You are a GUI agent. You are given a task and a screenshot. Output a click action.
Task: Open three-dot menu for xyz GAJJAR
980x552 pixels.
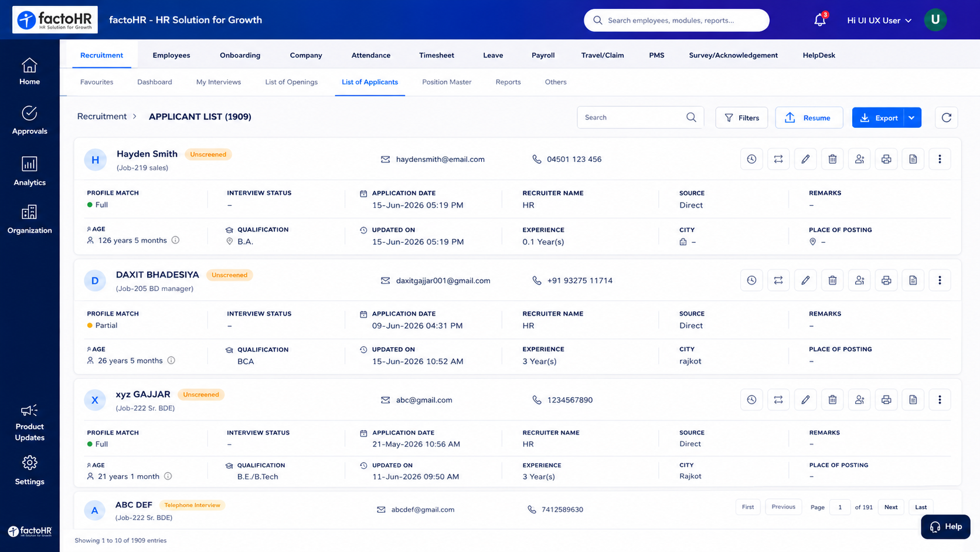coord(940,399)
